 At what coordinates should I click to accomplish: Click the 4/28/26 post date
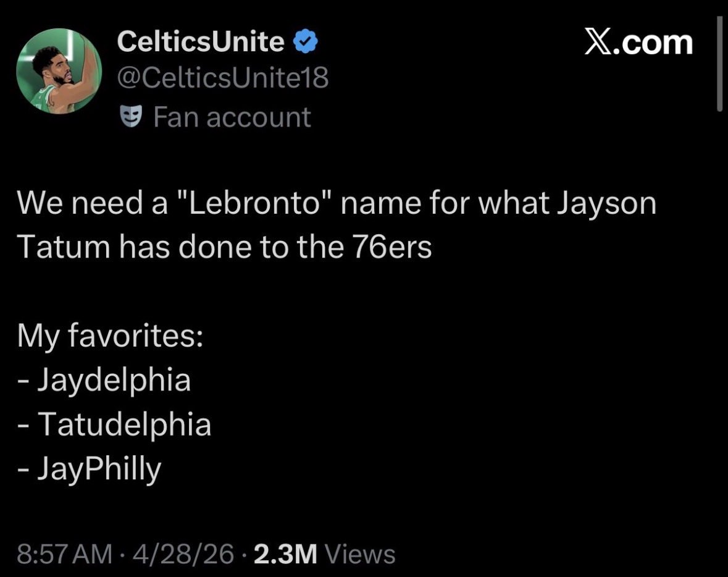tap(183, 554)
